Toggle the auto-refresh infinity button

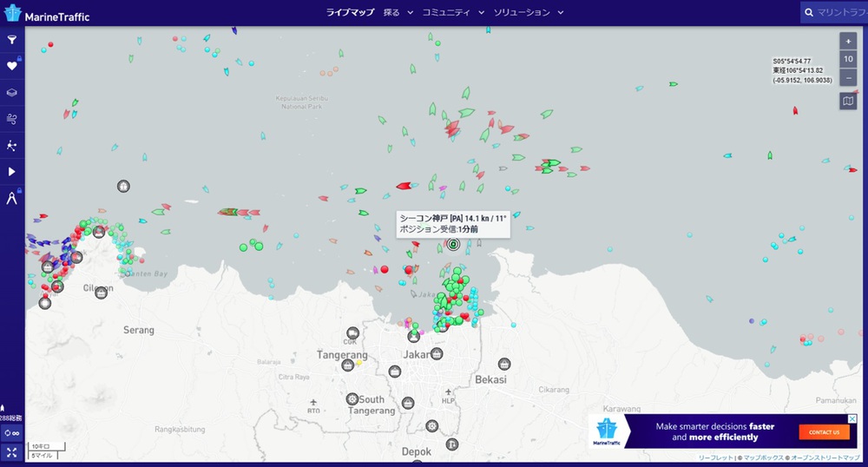[12, 432]
